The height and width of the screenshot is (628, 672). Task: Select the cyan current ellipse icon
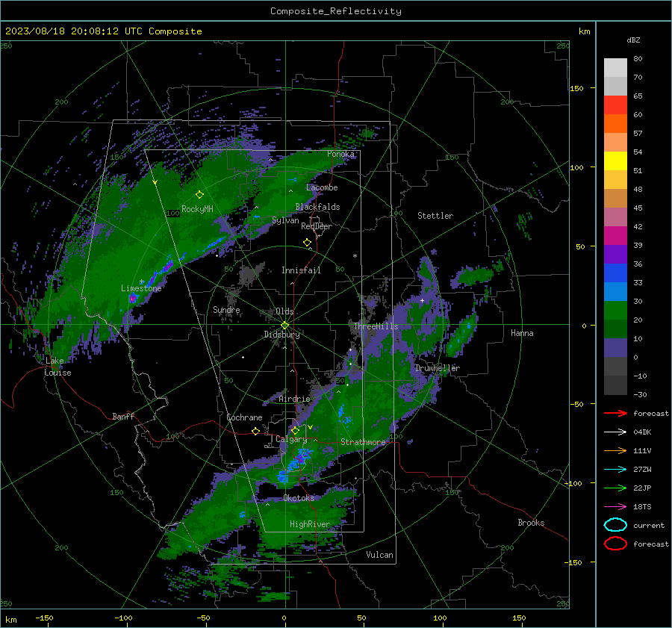615,525
